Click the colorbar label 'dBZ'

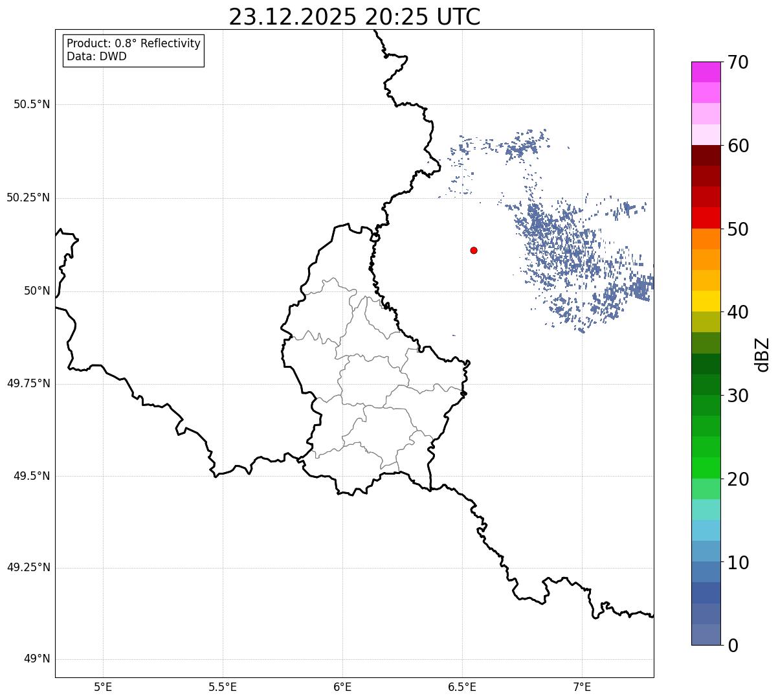pyautogui.click(x=762, y=354)
